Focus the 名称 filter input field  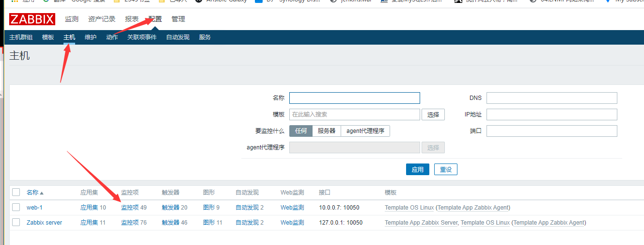[355, 98]
